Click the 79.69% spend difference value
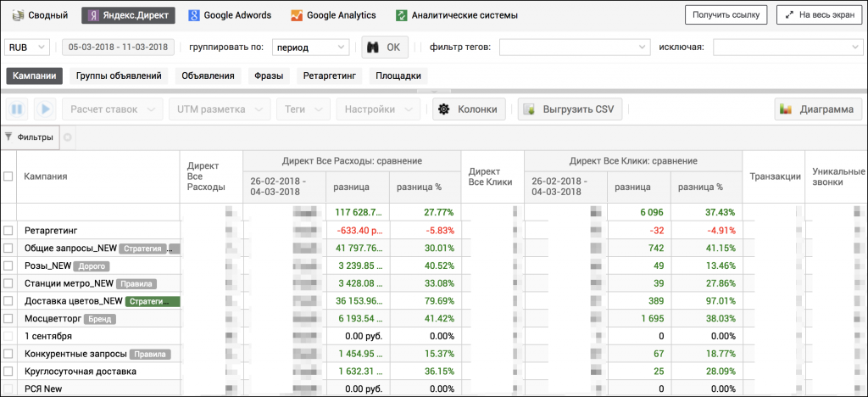The height and width of the screenshot is (397, 868). pos(438,301)
